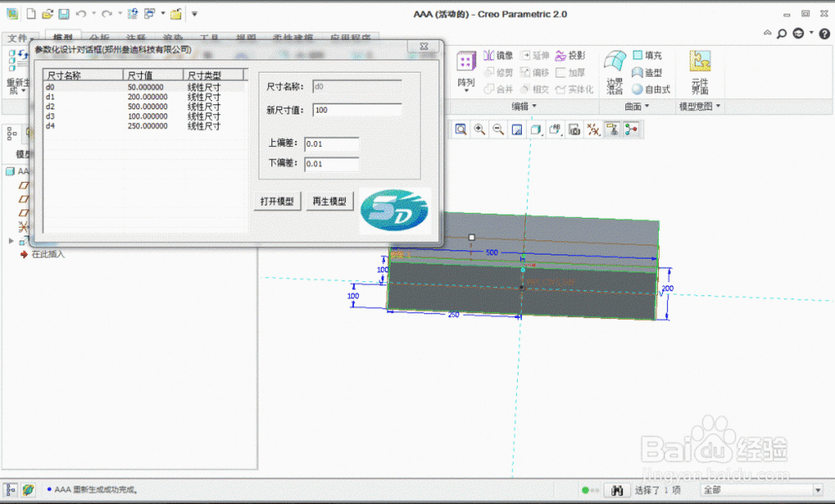
Task: Click the 实体化 solidify tool
Action: click(x=574, y=89)
